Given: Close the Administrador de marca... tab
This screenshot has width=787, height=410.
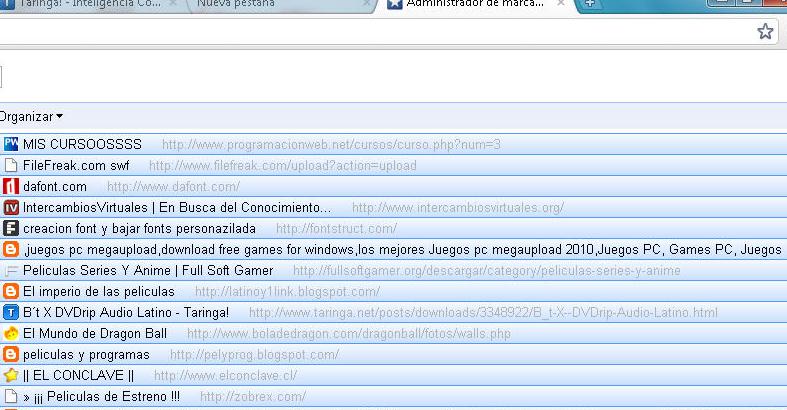Looking at the screenshot, I should click(561, 4).
